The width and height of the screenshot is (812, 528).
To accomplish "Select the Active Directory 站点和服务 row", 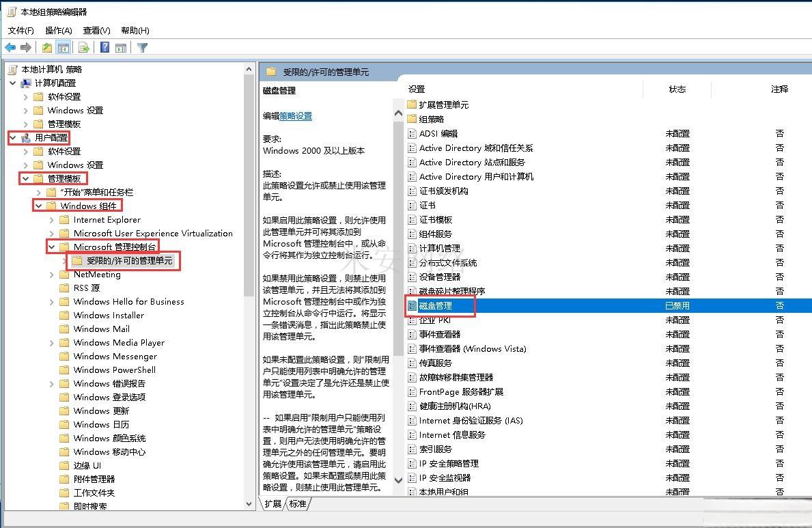I will point(608,162).
